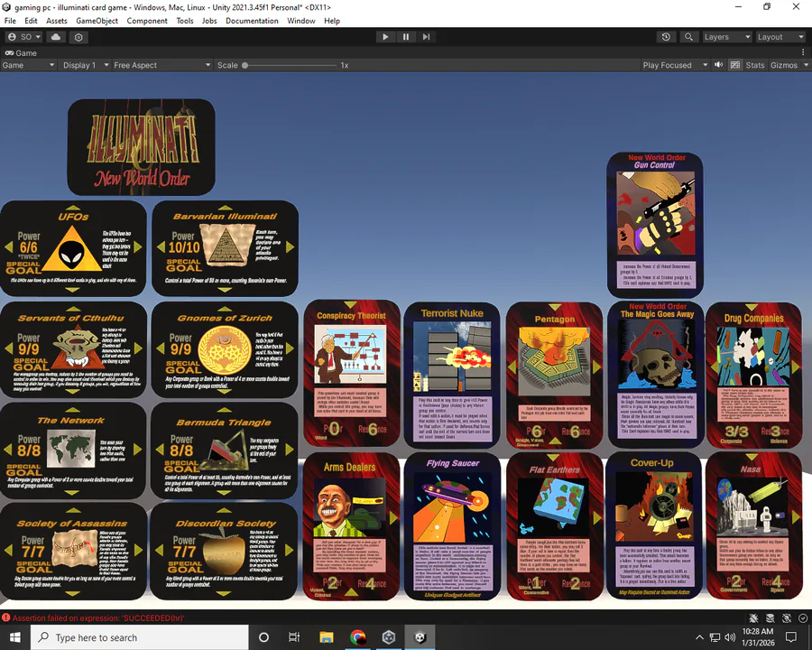Click the Flat Earthers card
Image resolution: width=812 pixels, height=650 pixels.
tap(555, 525)
